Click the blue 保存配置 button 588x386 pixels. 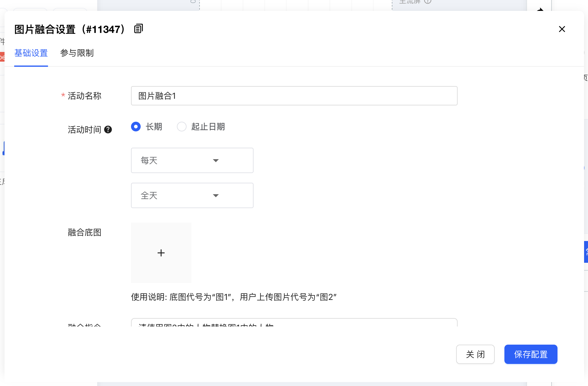coord(530,354)
